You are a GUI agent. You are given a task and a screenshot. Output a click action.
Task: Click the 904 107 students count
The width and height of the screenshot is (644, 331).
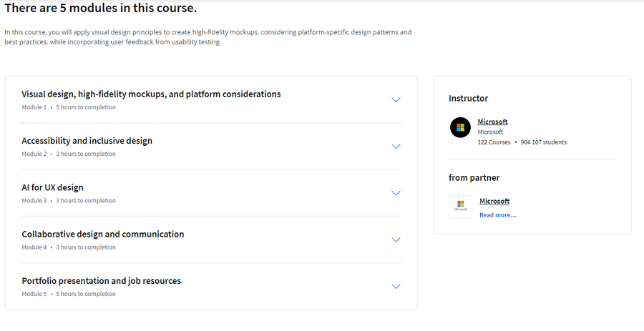(544, 142)
